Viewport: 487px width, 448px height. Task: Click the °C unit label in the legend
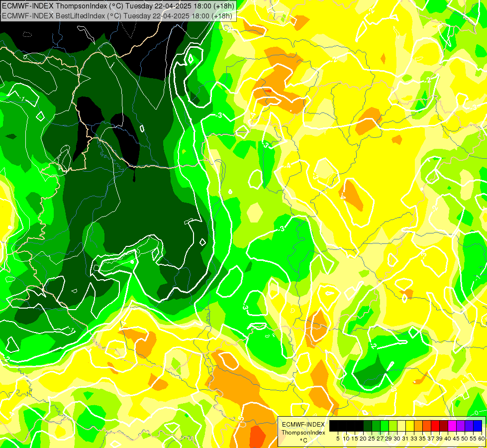tap(304, 441)
